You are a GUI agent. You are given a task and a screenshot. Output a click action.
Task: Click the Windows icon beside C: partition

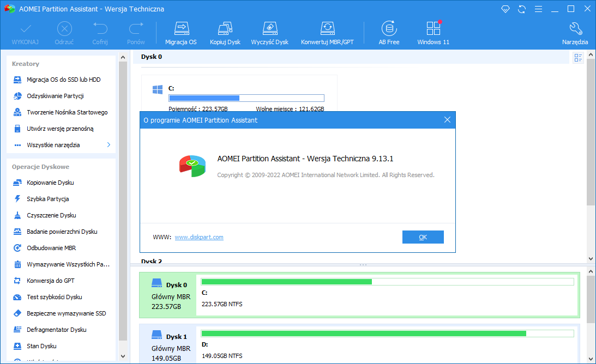tap(158, 90)
